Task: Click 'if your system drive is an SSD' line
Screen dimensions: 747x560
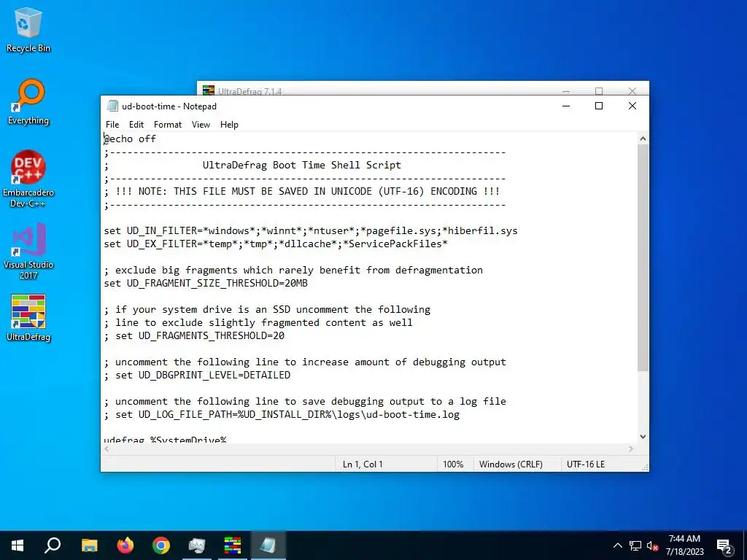Action: coord(267,309)
